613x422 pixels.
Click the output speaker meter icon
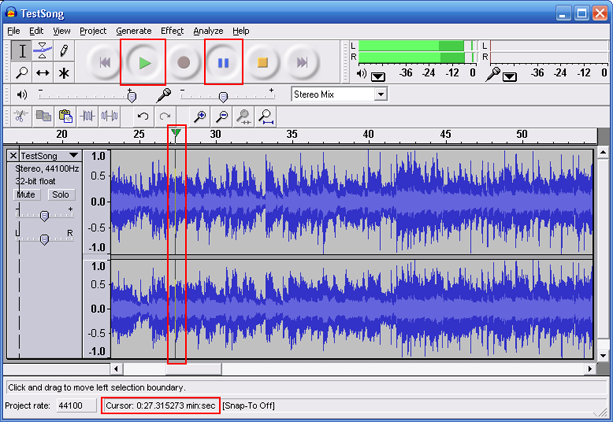click(x=362, y=73)
